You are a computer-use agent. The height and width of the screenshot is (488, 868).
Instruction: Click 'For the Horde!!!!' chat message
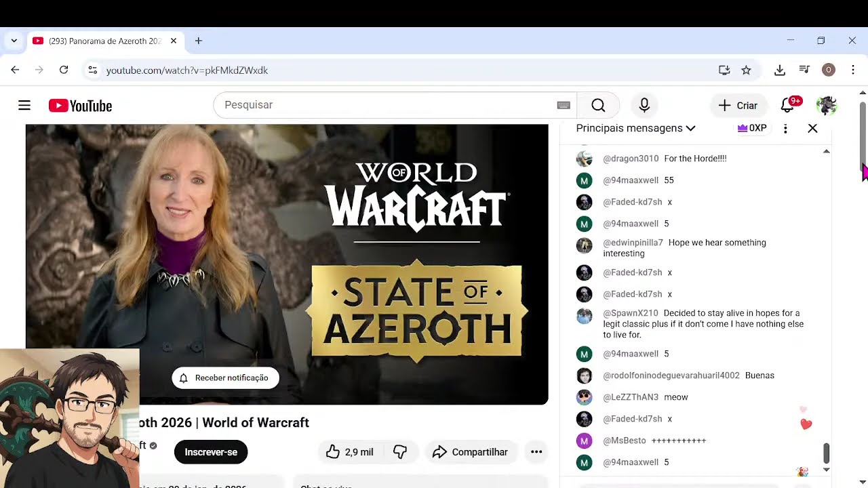(x=695, y=159)
